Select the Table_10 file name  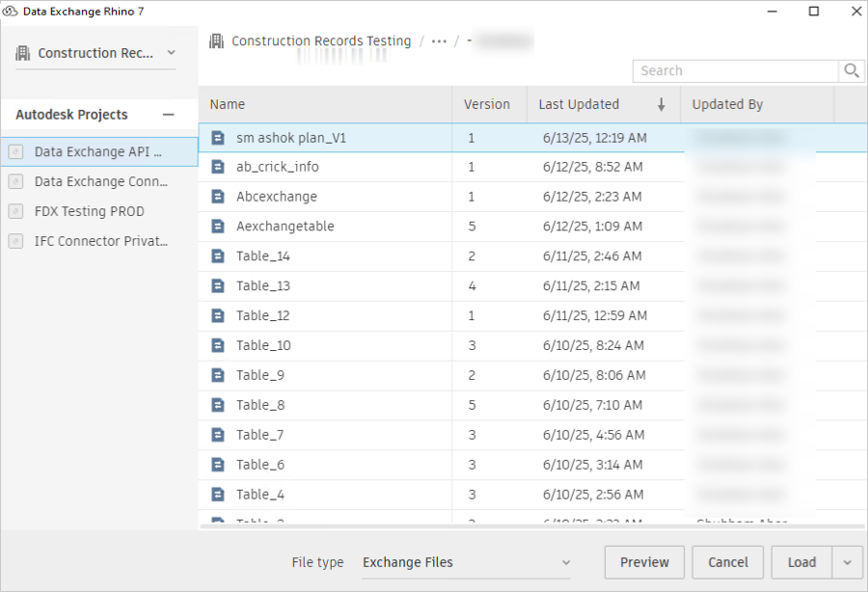pos(263,346)
